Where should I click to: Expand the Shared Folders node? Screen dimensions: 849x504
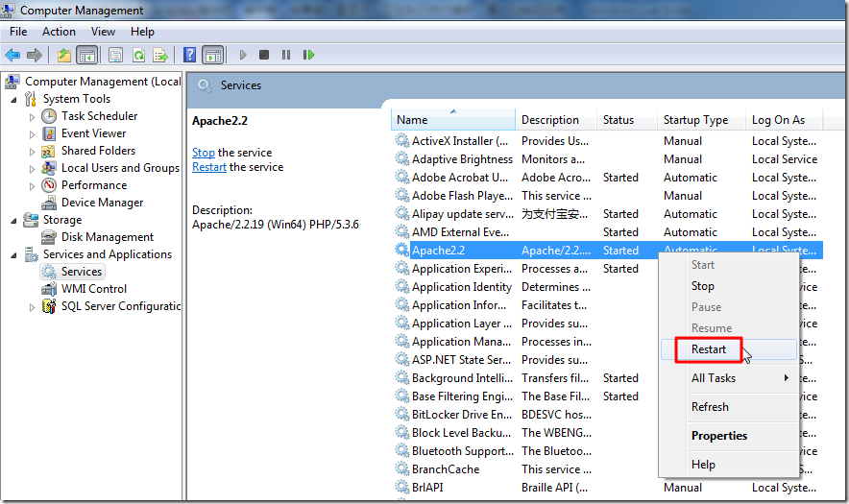[32, 152]
